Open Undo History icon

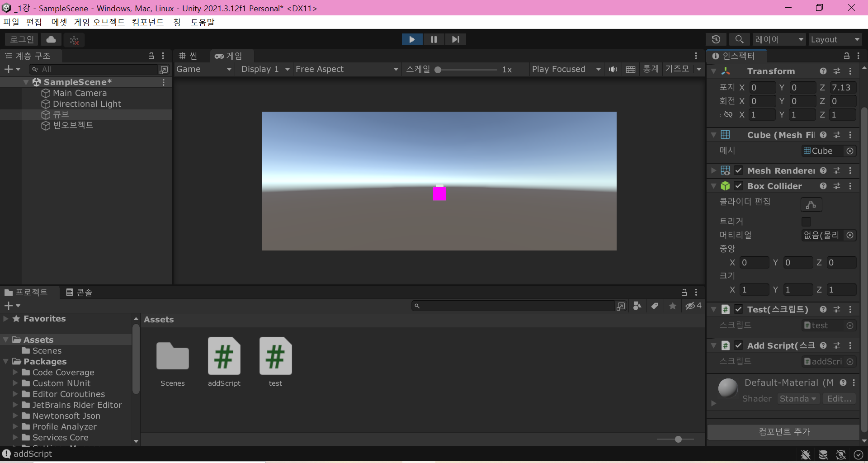pyautogui.click(x=716, y=39)
